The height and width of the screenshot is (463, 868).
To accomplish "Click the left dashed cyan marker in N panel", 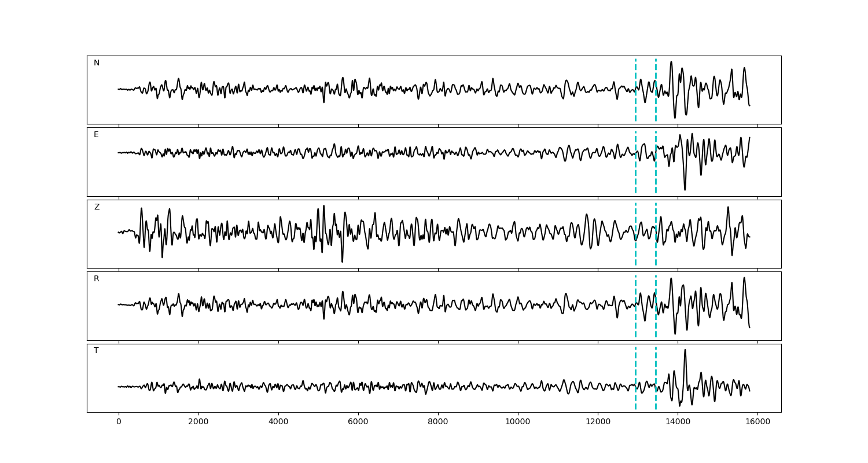I will 635,90.
